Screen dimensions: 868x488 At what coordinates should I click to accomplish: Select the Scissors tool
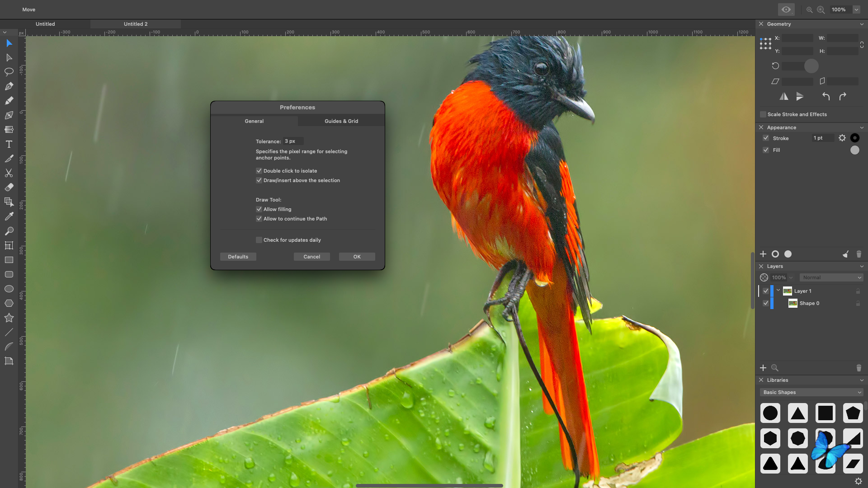click(9, 173)
